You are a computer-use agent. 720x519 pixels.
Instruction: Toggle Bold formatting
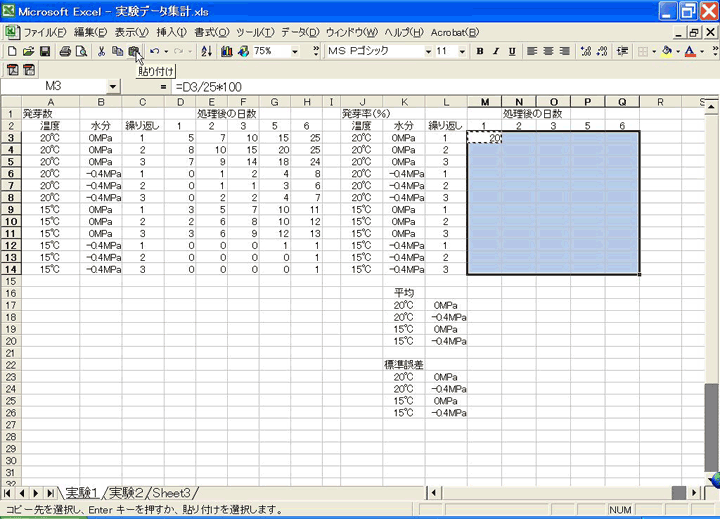[481, 51]
